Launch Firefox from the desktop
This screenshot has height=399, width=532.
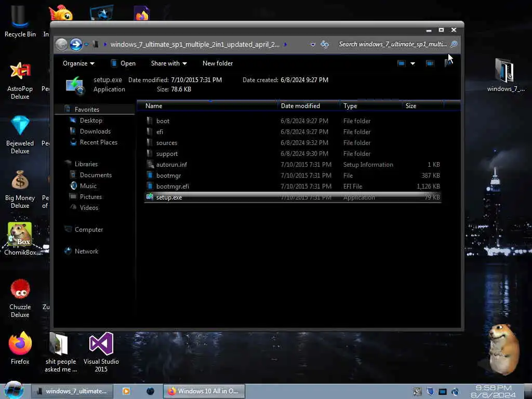coord(20,348)
